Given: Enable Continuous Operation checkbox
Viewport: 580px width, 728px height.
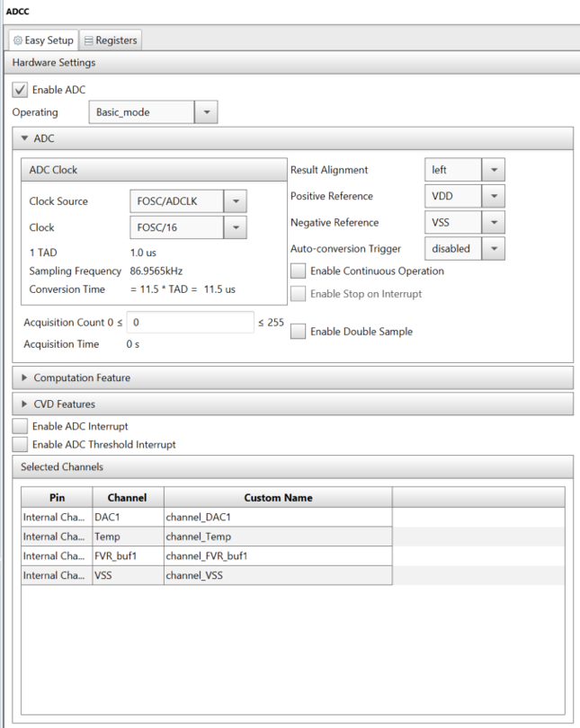Looking at the screenshot, I should (x=298, y=271).
